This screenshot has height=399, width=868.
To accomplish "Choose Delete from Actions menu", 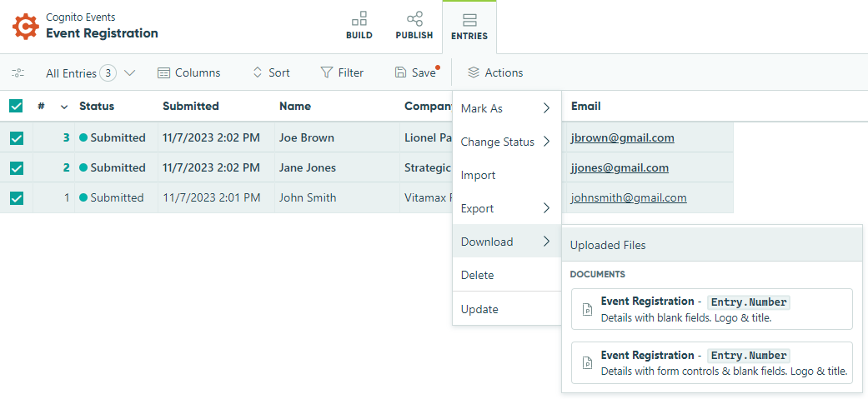I will click(507, 275).
